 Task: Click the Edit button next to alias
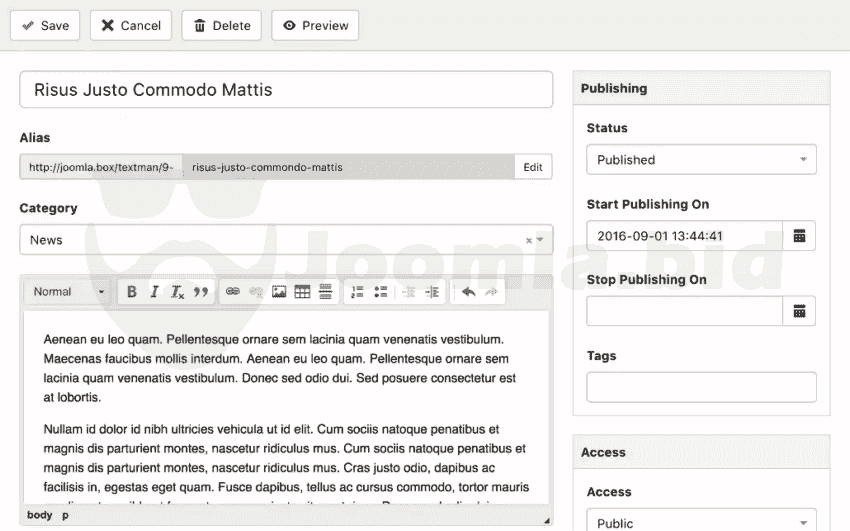[533, 167]
